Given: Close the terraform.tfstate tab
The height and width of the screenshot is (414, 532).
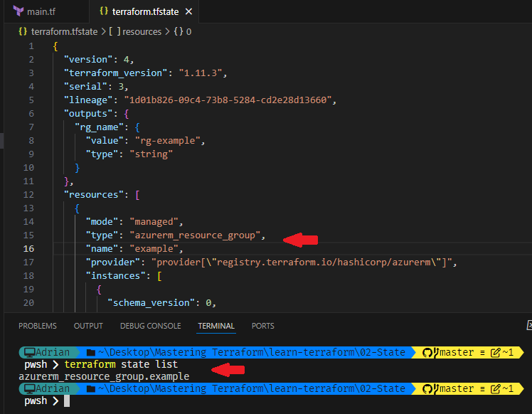Looking at the screenshot, I should [188, 11].
